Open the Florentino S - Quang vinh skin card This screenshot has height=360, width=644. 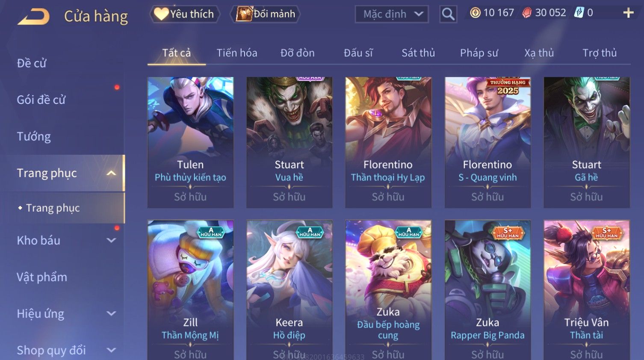click(487, 142)
